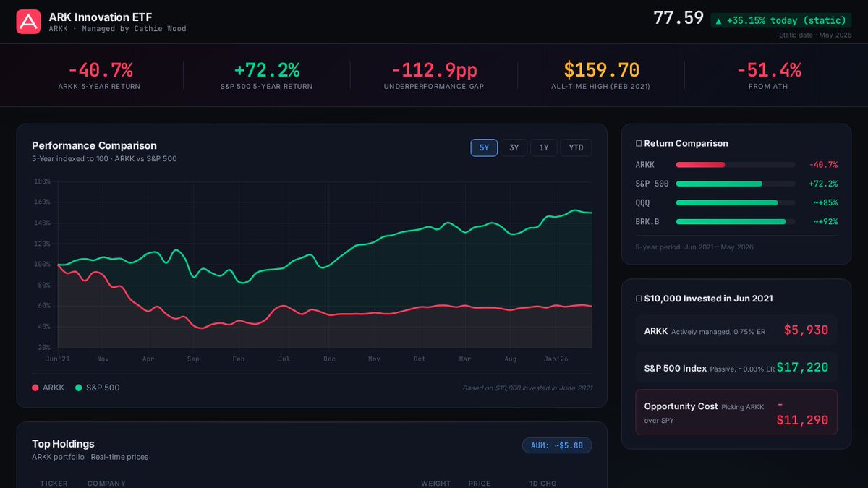Click the 1D CHG column header
868x488 pixels.
click(542, 483)
